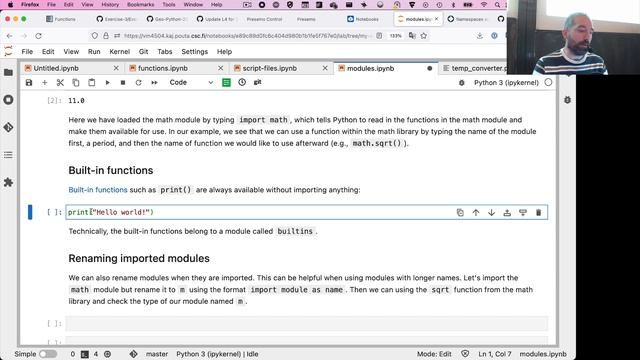Click Python 3 (ipykernel) | Idle status text
The height and width of the screenshot is (360, 640).
217,354
